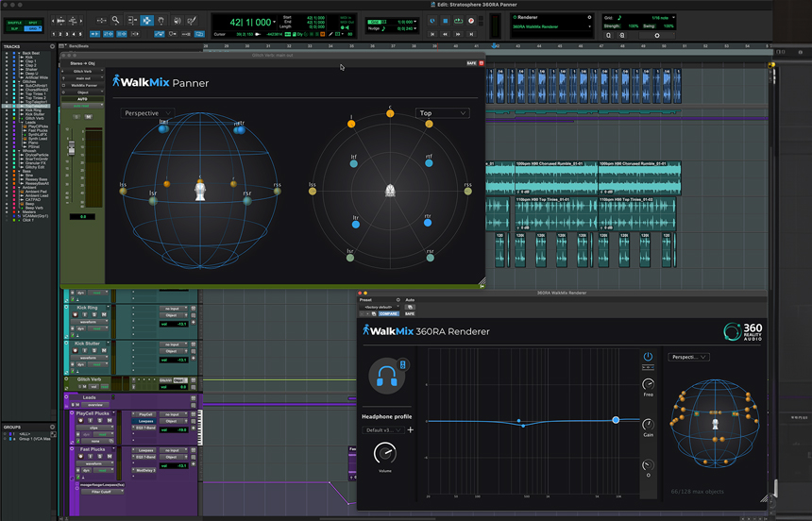Toggle Grid edit mode button

coord(33,28)
